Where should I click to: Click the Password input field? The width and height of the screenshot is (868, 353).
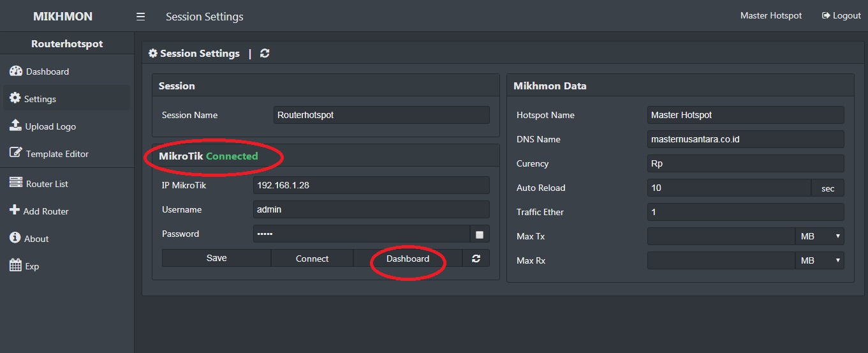[362, 234]
